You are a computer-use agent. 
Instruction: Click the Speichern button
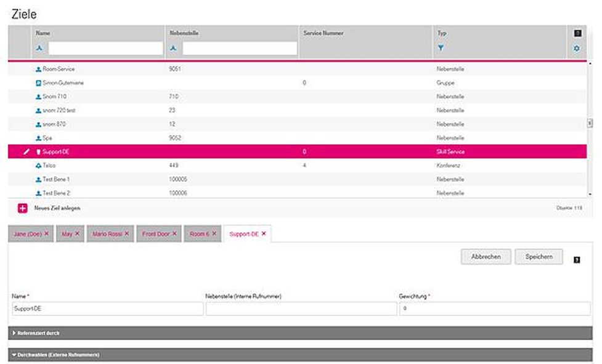pyautogui.click(x=539, y=257)
